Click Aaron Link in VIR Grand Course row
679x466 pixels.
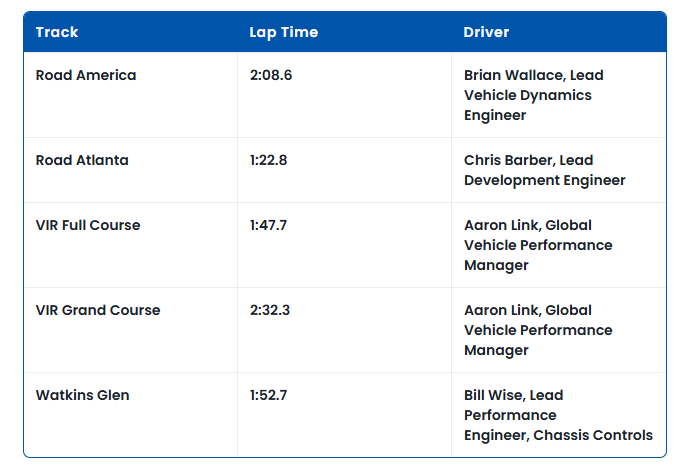[500, 310]
